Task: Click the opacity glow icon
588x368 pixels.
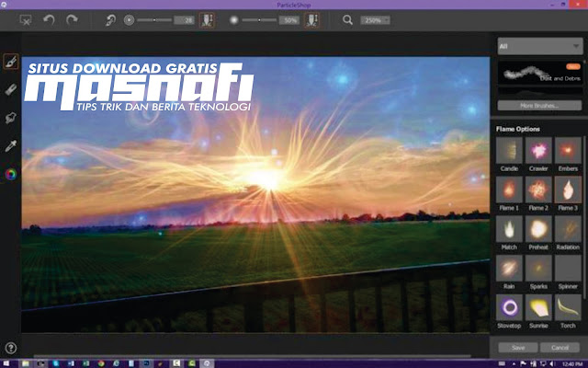Action: [x=234, y=20]
